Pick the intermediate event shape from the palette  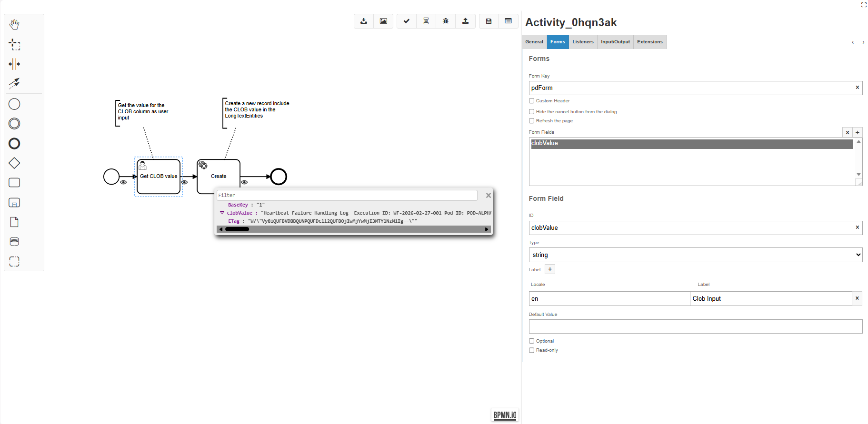[14, 124]
